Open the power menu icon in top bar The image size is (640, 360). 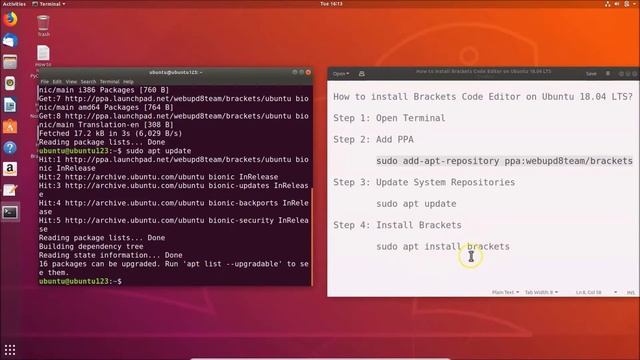tap(627, 4)
